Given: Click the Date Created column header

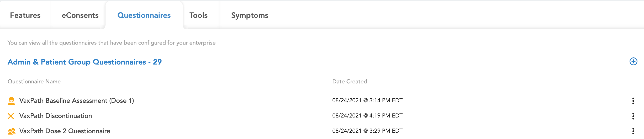Looking at the screenshot, I should click(x=350, y=82).
